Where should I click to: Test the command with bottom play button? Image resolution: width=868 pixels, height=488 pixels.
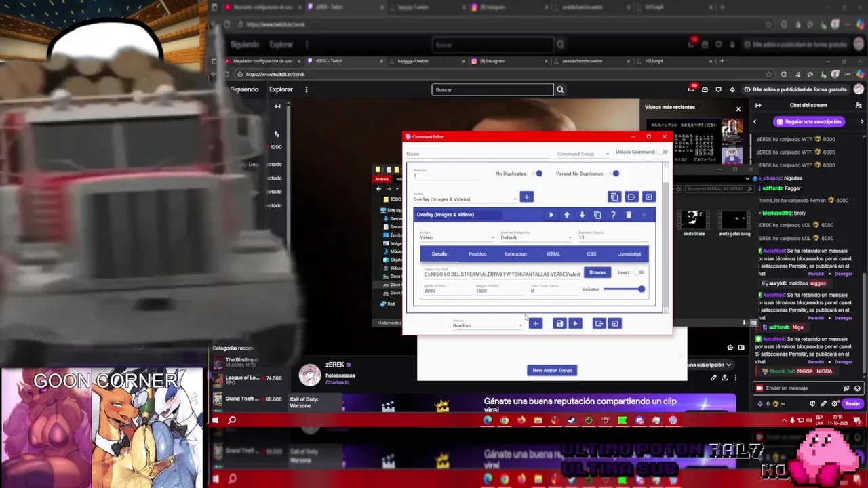pyautogui.click(x=575, y=323)
